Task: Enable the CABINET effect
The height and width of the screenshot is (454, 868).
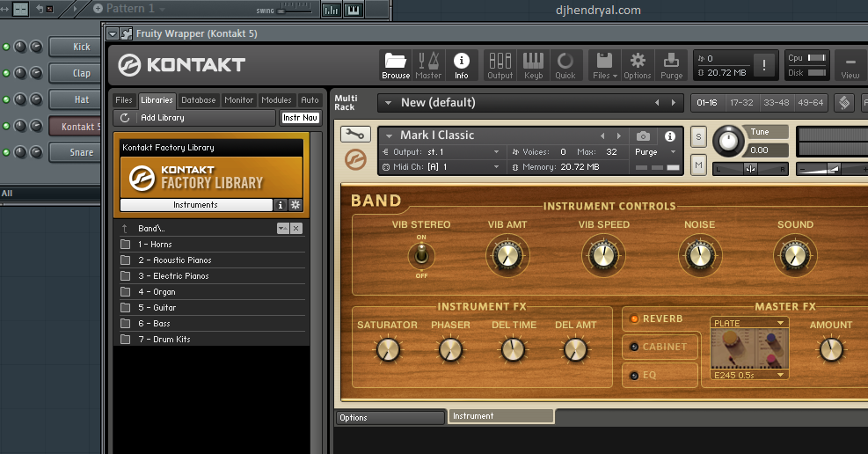Action: tap(634, 347)
